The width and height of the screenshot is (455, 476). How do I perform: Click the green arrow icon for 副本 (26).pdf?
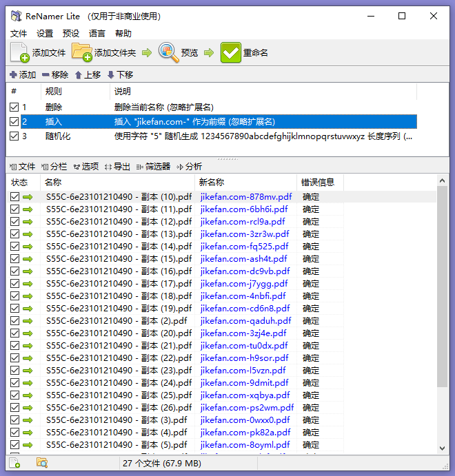[28, 408]
